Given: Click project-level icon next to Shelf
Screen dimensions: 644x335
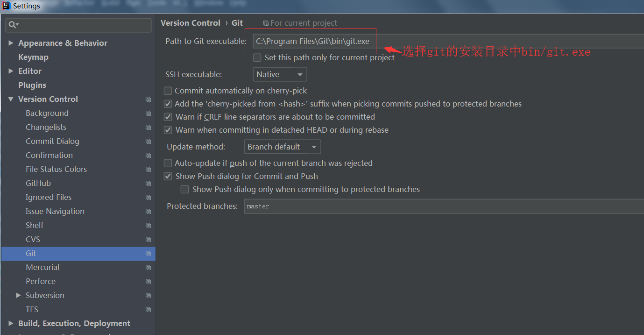Looking at the screenshot, I should pyautogui.click(x=148, y=226).
